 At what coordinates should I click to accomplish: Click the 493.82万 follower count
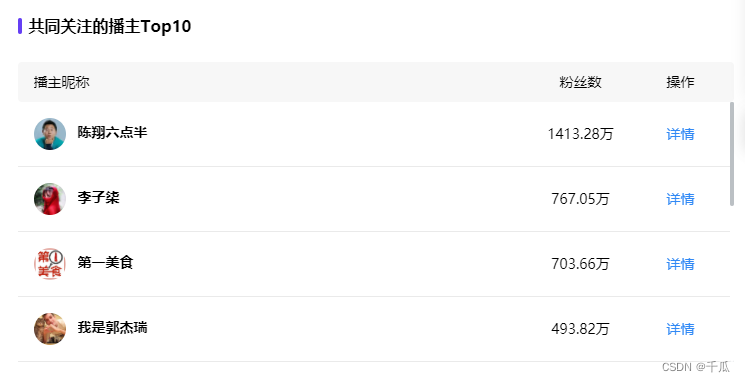click(580, 329)
